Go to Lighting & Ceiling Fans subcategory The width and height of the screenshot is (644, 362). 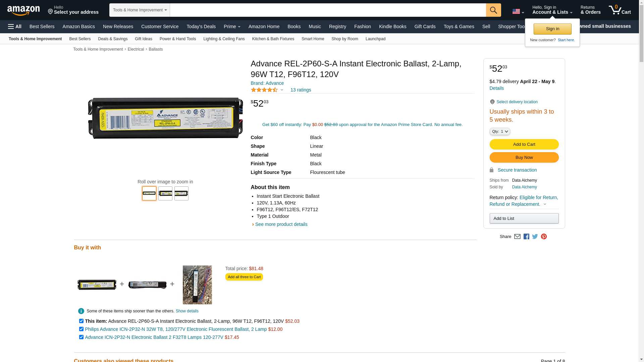click(224, 39)
